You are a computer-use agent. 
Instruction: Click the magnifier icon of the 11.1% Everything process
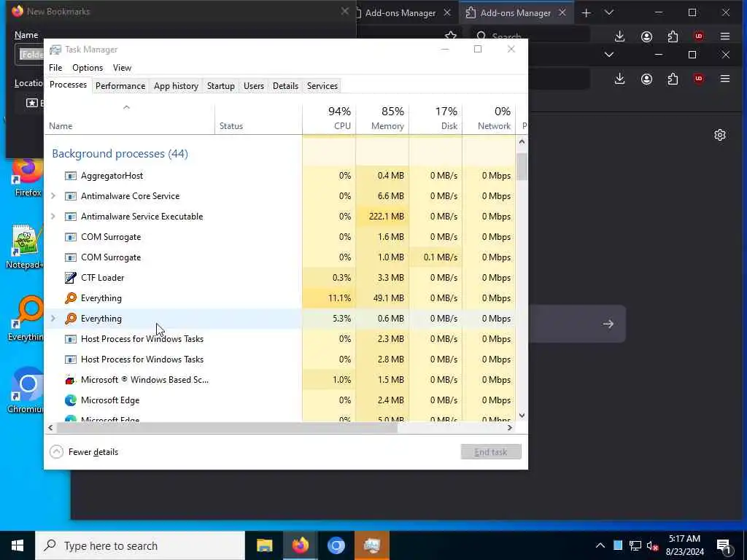click(x=71, y=298)
